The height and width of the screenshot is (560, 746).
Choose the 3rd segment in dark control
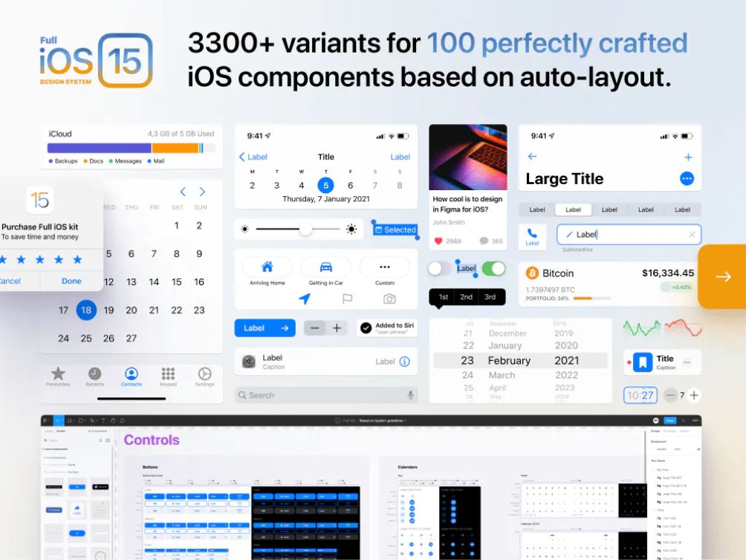[x=490, y=296]
